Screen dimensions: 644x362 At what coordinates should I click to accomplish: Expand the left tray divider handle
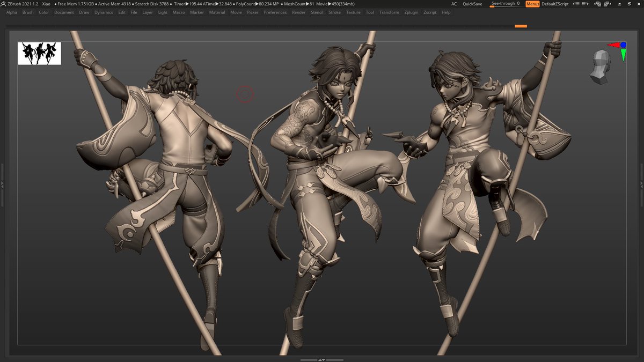(x=2, y=184)
